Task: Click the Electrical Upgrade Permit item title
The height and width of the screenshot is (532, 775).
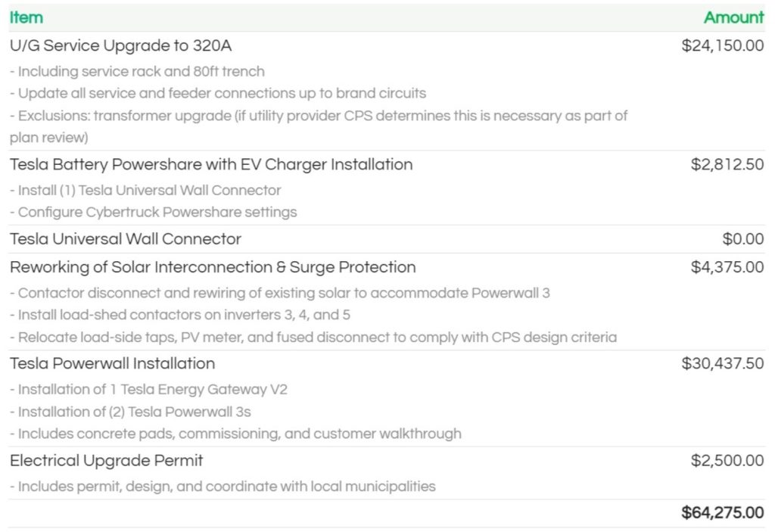Action: 106,460
